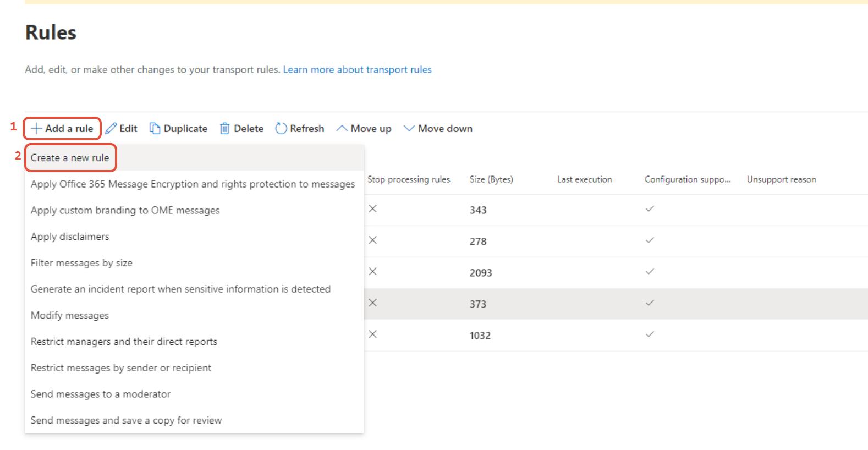Viewport: 868px width, 450px height.
Task: Open Learn more about transport rules link
Action: pos(358,70)
